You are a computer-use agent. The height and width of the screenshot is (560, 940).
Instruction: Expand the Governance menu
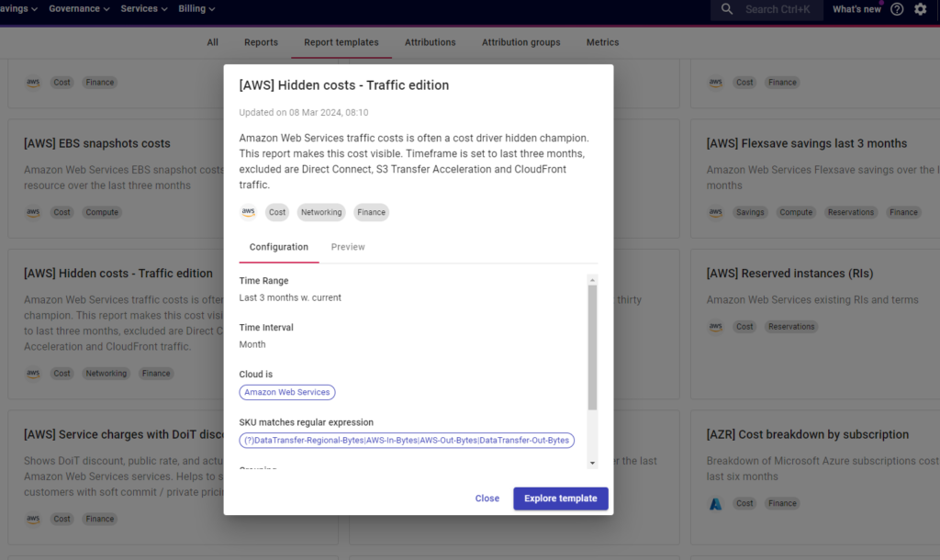pyautogui.click(x=79, y=8)
